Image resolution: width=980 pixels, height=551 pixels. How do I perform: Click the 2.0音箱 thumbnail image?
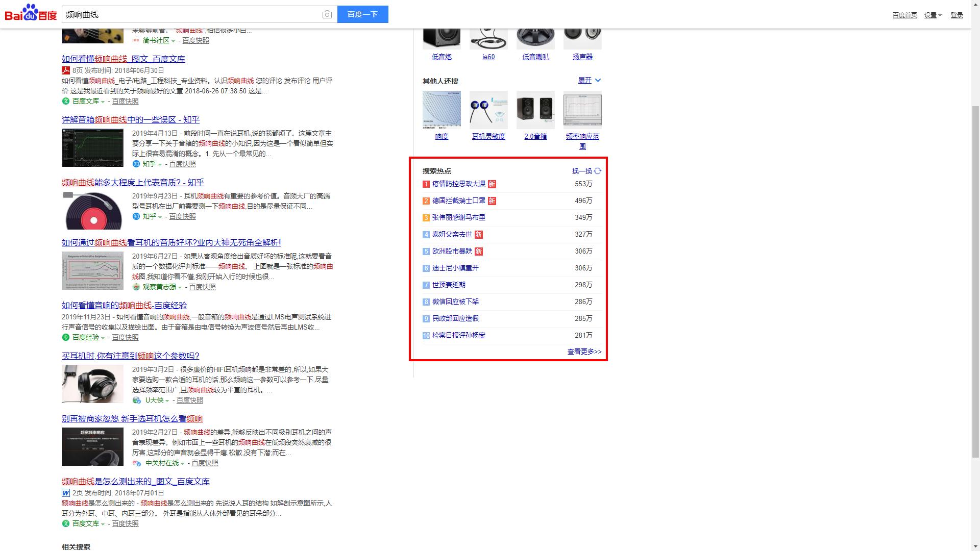pyautogui.click(x=535, y=110)
